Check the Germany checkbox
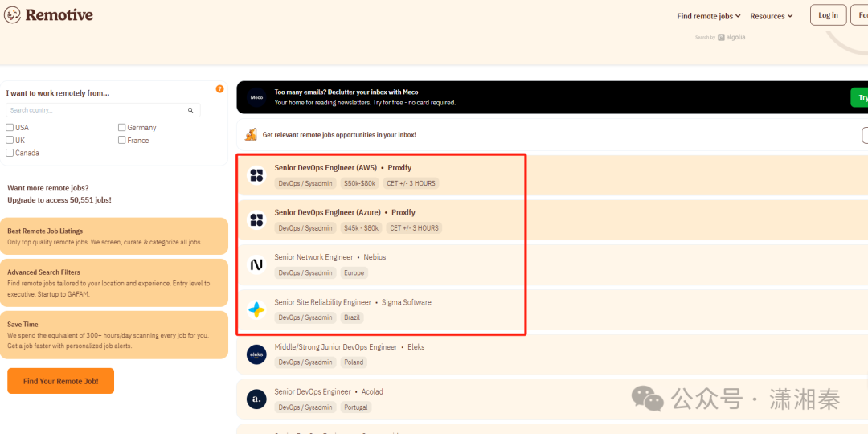 [x=122, y=127]
